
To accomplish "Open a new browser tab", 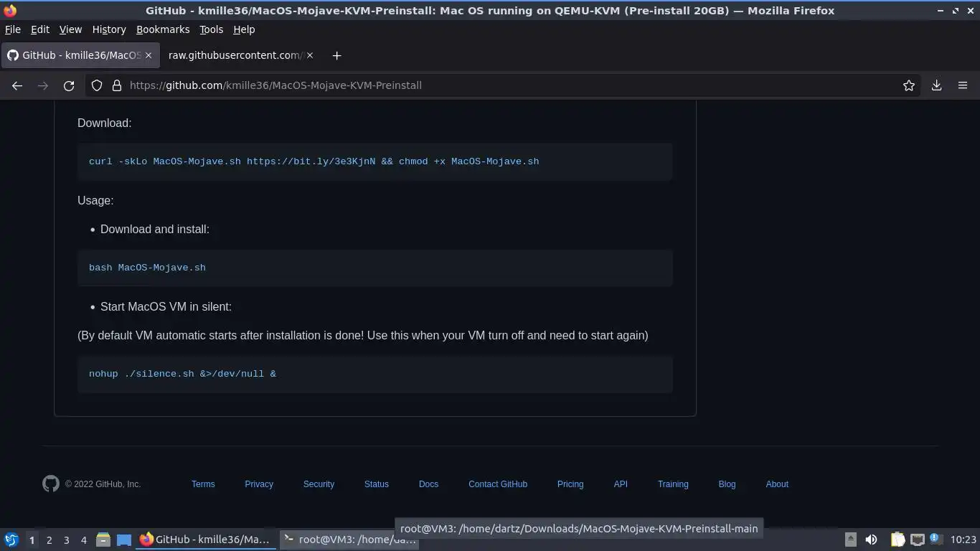I will 336,55.
